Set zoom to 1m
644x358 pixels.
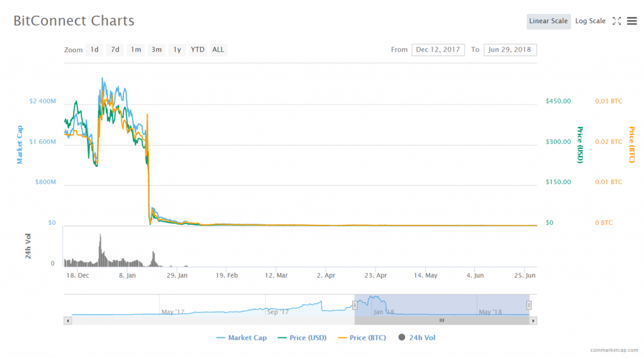[x=136, y=50]
